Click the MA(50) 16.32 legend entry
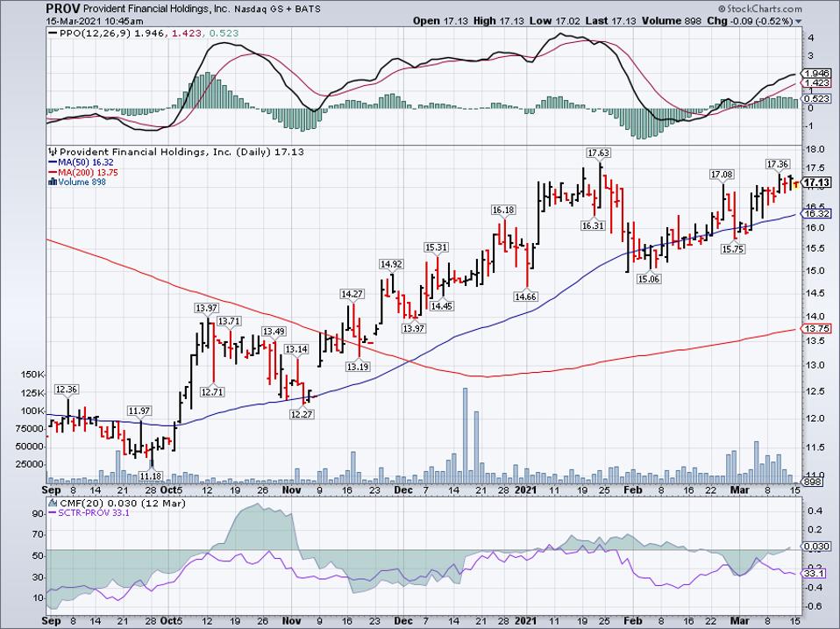Image resolution: width=840 pixels, height=629 pixels. click(x=82, y=162)
